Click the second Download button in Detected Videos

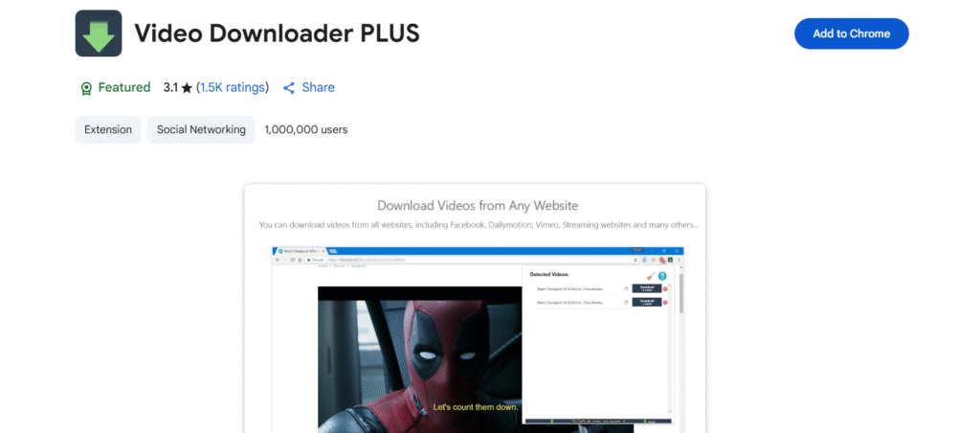tap(647, 302)
